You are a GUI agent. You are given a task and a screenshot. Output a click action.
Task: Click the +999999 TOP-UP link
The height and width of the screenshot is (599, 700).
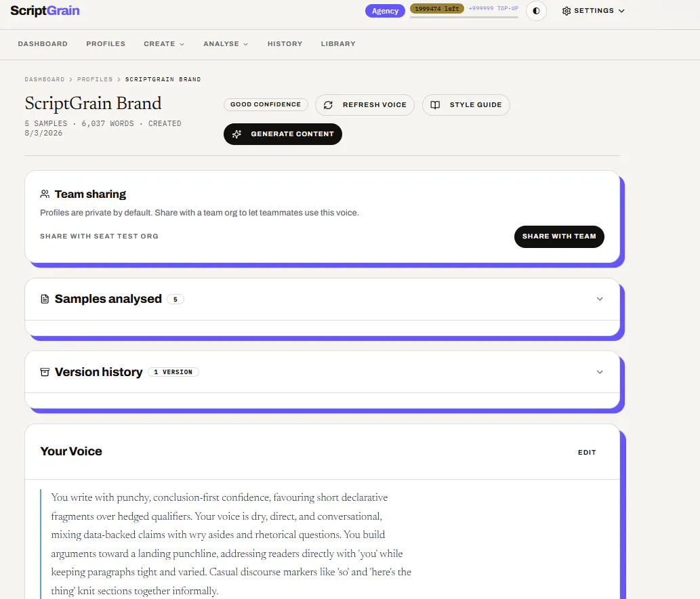493,9
